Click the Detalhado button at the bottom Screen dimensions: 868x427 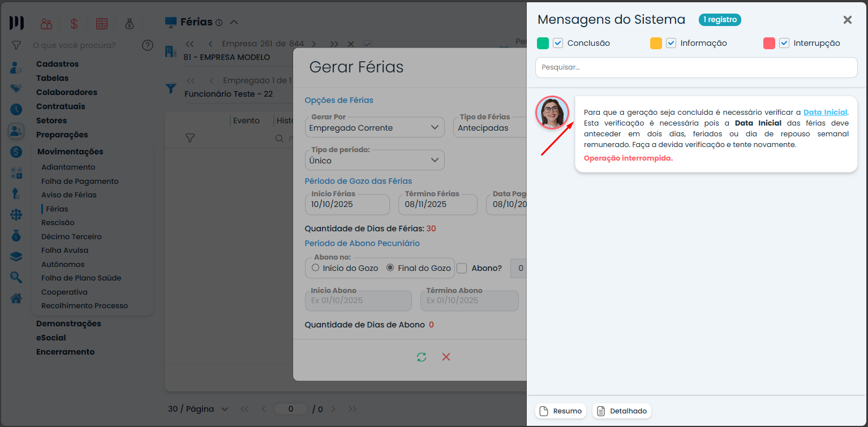pyautogui.click(x=621, y=411)
